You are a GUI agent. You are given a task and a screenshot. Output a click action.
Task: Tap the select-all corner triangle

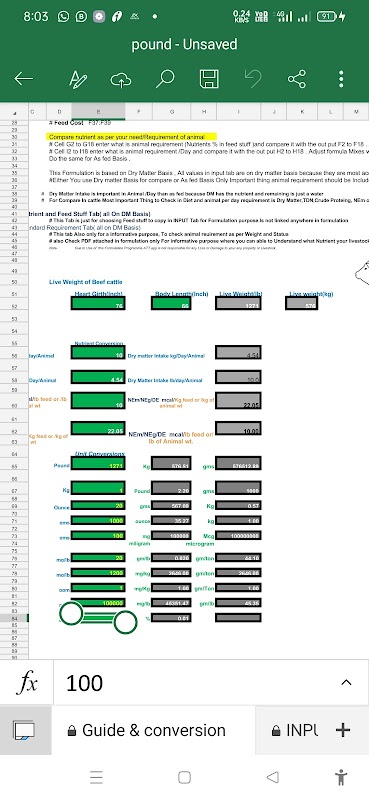pos(14,112)
